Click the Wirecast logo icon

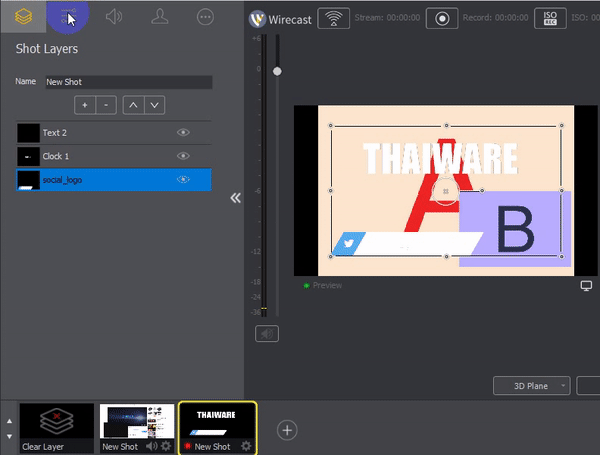[x=257, y=19]
